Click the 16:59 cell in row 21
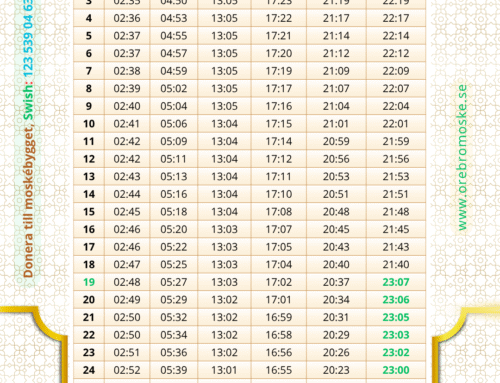The image size is (500, 383). pos(279,318)
